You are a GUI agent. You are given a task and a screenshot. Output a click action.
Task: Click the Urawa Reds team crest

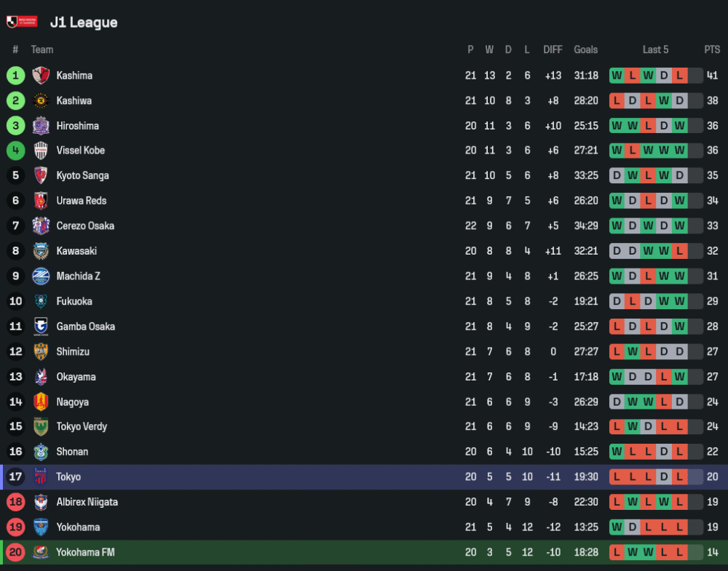click(x=41, y=201)
